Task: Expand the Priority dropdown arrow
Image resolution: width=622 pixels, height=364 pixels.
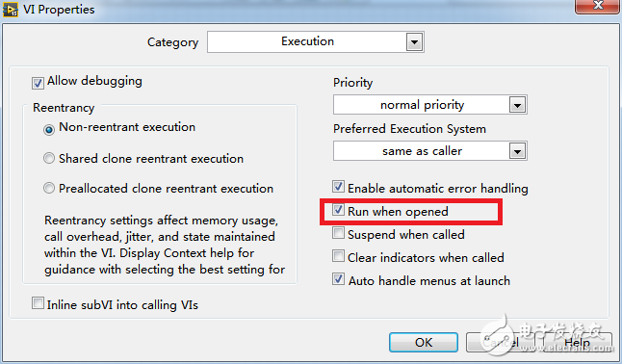Action: click(517, 106)
